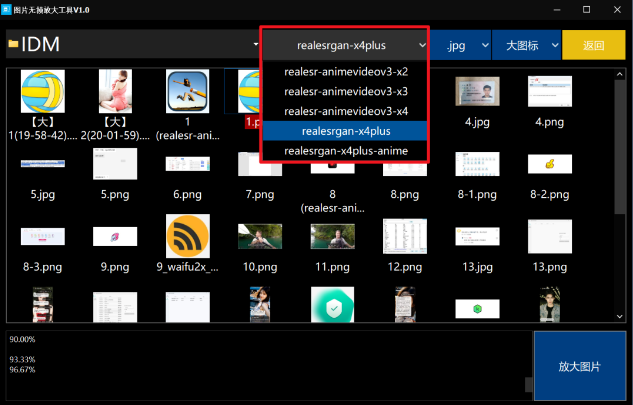Select the 8-3.png thumbnail
This screenshot has height=405, width=633.
pyautogui.click(x=43, y=236)
